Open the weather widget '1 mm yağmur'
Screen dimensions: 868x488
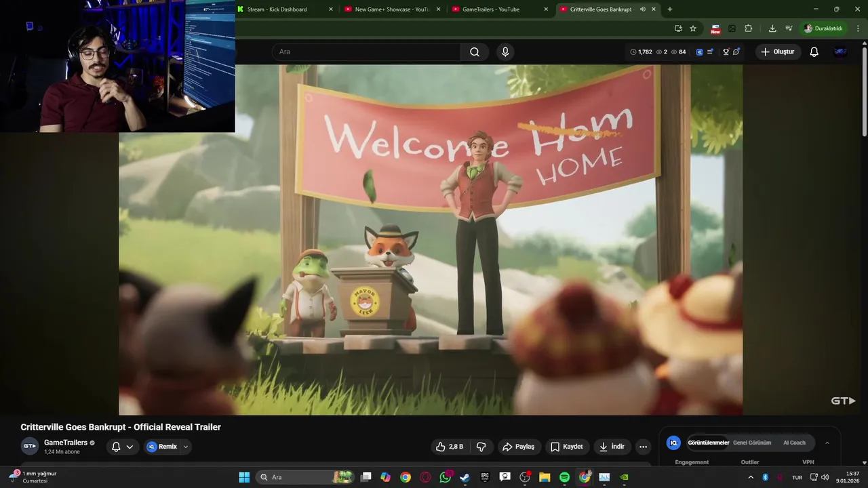coord(33,477)
